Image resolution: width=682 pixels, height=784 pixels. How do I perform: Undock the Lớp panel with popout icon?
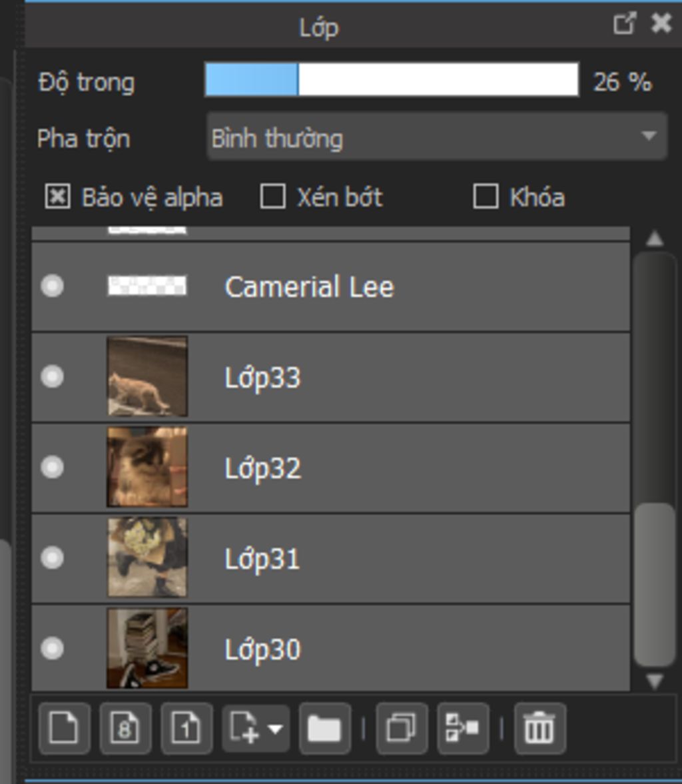(624, 25)
